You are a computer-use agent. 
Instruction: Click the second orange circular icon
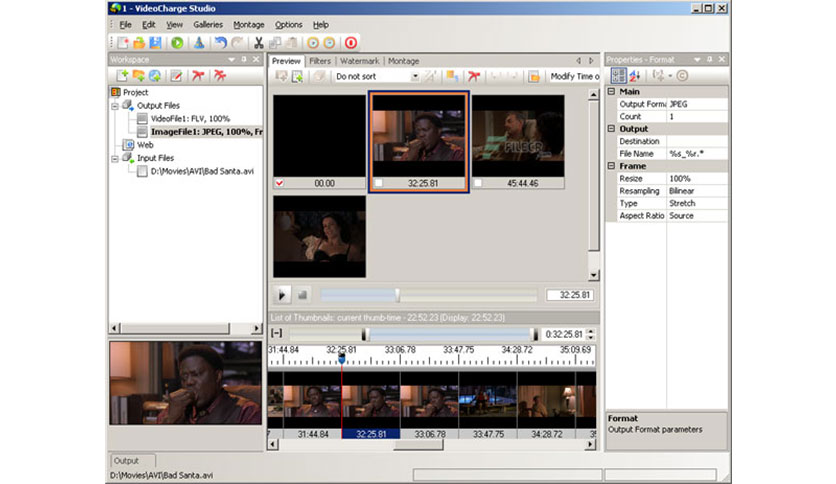(x=329, y=43)
